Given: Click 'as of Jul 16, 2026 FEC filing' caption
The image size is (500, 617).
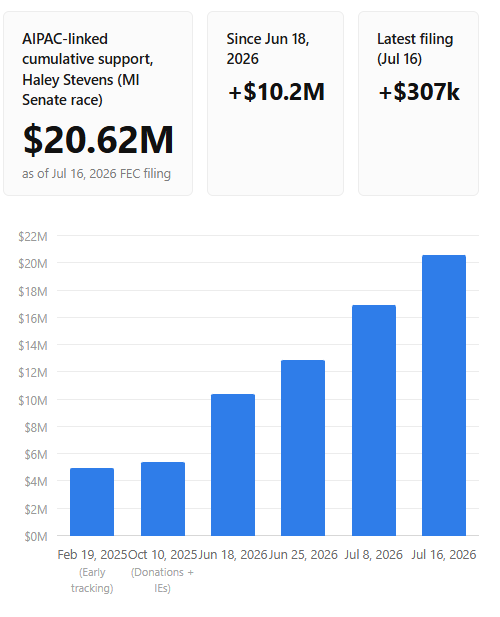Looking at the screenshot, I should (x=96, y=174).
